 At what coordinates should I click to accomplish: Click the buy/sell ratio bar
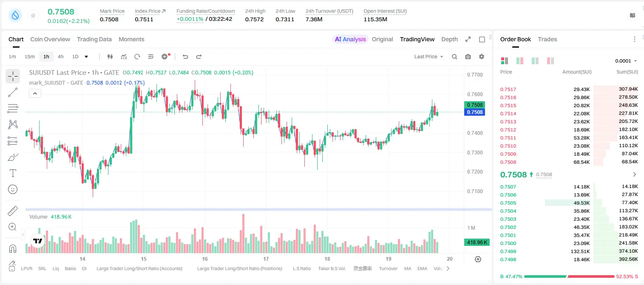[x=569, y=276]
